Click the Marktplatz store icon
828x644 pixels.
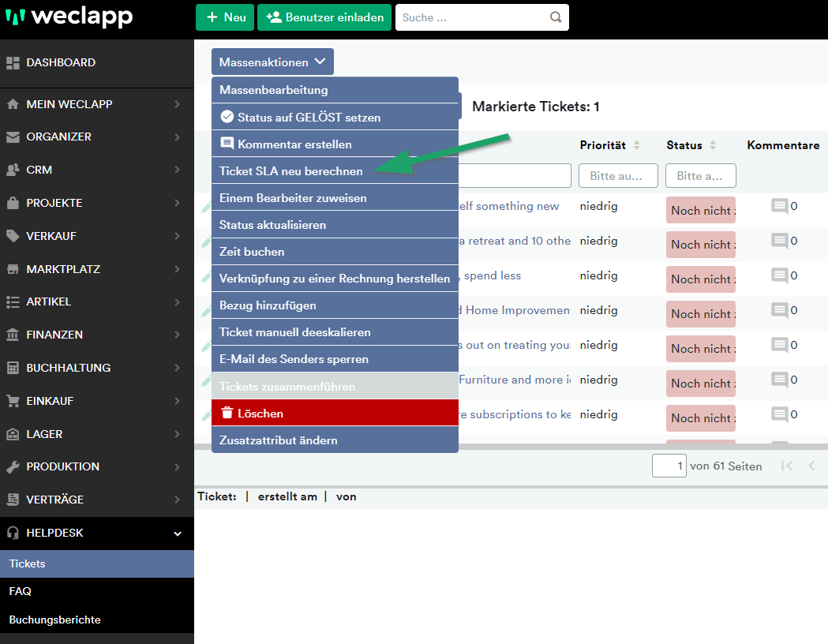coord(13,269)
